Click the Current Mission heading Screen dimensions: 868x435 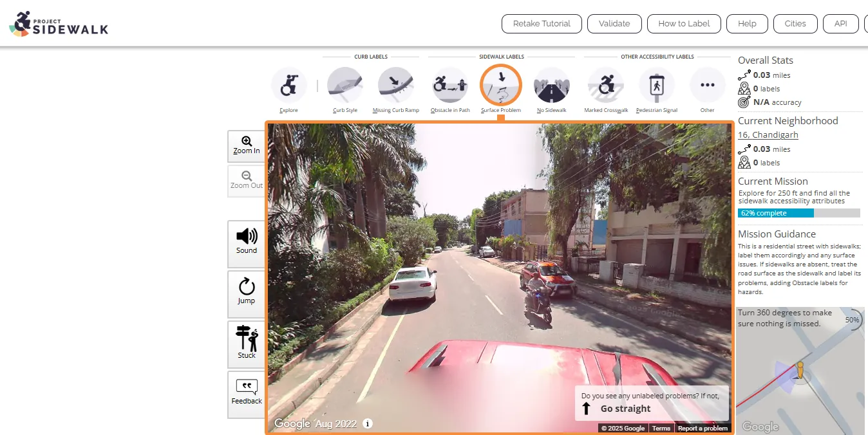773,181
